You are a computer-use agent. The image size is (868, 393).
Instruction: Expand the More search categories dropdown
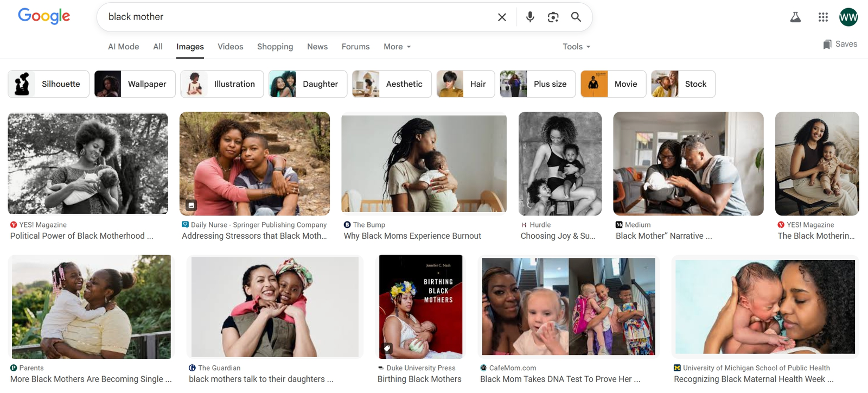397,47
